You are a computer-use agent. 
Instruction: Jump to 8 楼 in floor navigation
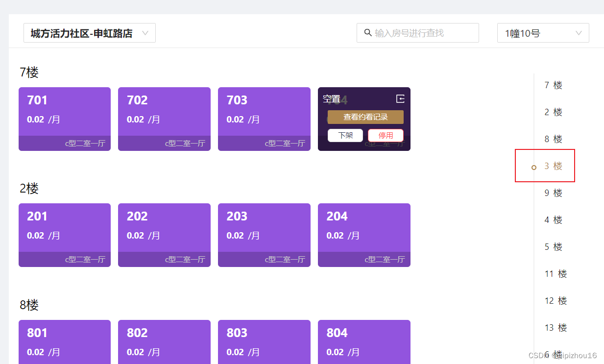pyautogui.click(x=554, y=139)
